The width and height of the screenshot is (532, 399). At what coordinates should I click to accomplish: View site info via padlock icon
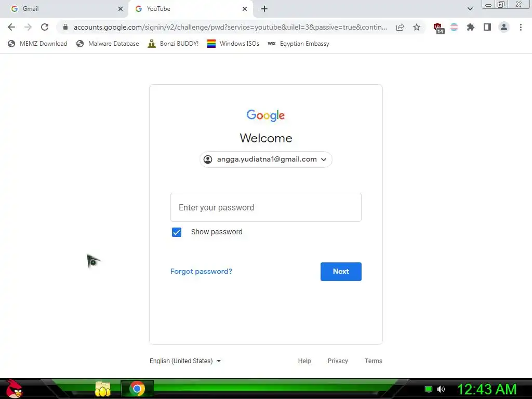coord(65,27)
